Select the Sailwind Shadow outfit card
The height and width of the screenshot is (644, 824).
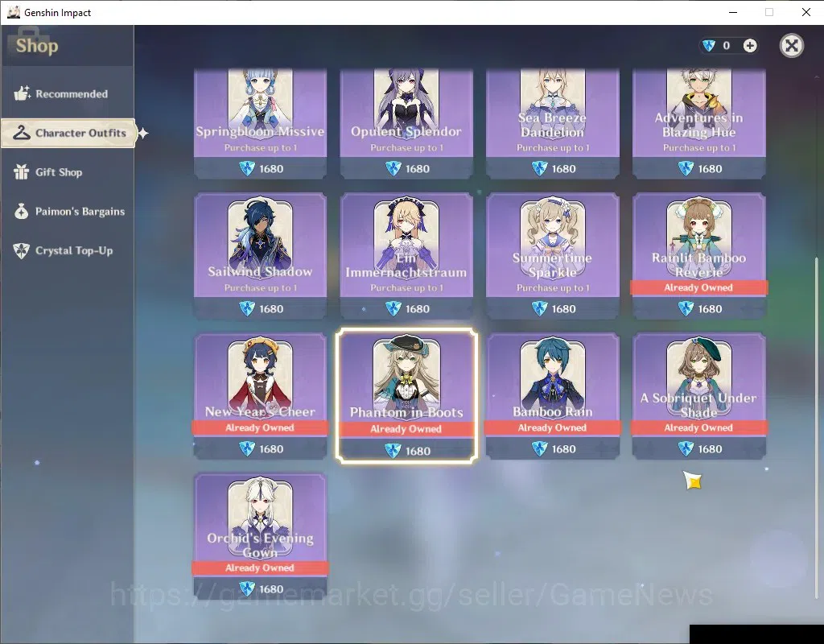(260, 256)
